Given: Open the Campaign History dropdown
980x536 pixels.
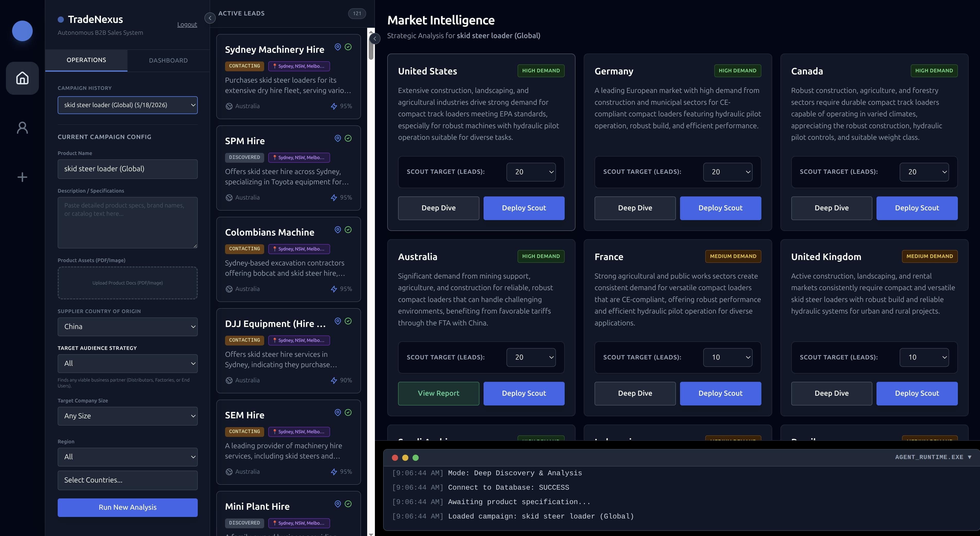Looking at the screenshot, I should pos(127,105).
